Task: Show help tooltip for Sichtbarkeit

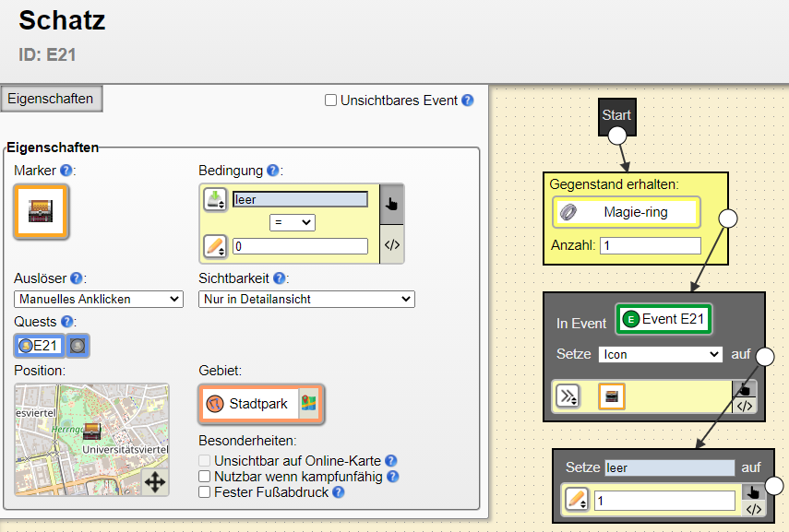Action: (x=280, y=278)
